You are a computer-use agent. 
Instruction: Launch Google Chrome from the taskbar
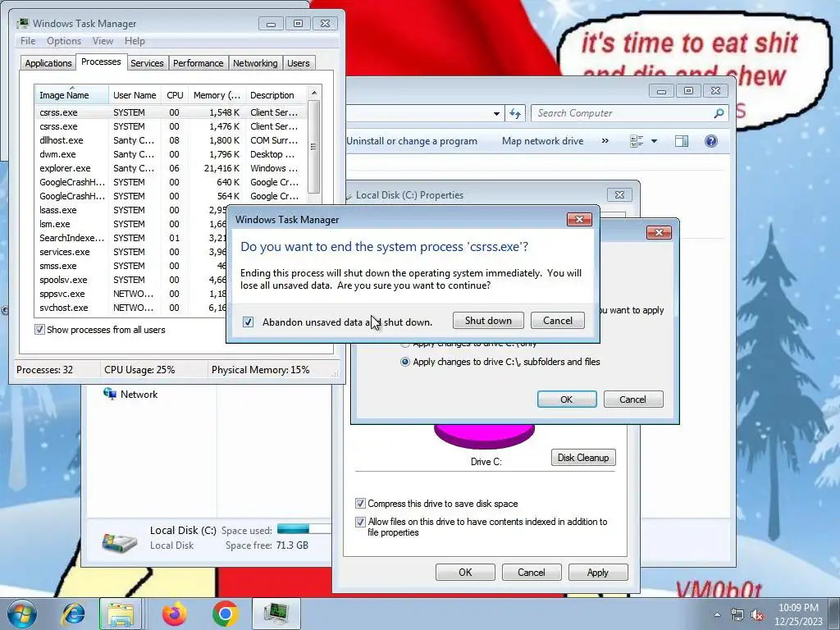pos(225,614)
